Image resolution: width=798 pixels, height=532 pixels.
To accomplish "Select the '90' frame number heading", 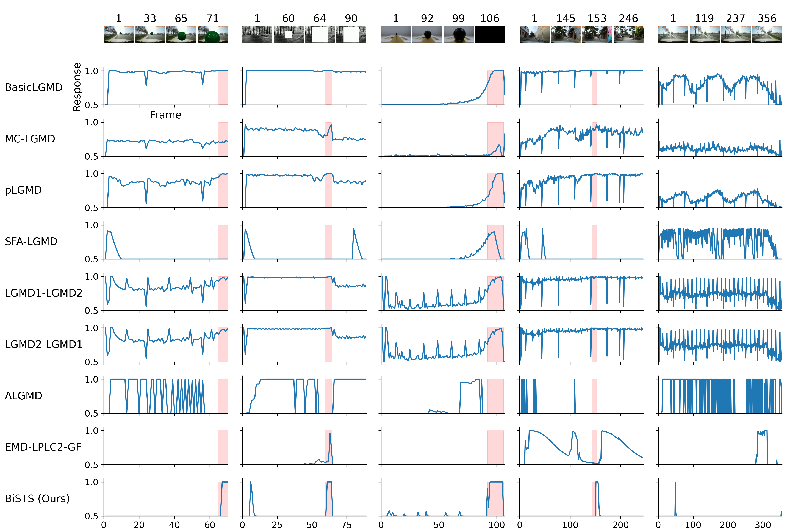I will point(351,19).
